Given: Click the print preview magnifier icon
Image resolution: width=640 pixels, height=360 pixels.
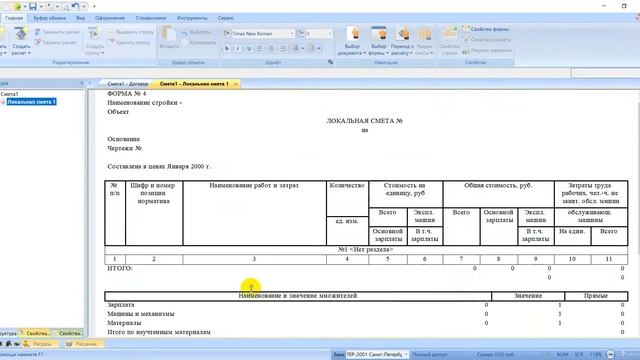Looking at the screenshot, I should [66, 7].
